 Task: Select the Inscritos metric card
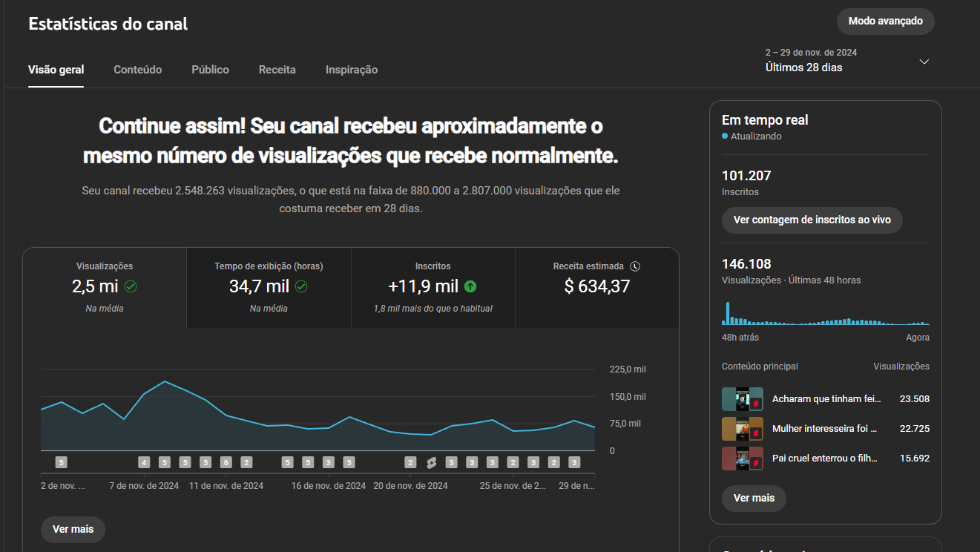click(433, 288)
